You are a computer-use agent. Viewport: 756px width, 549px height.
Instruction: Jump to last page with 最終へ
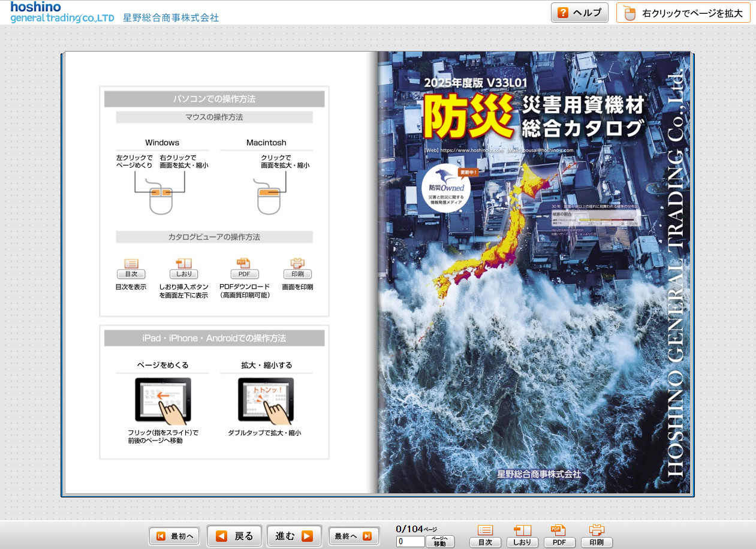click(x=354, y=536)
